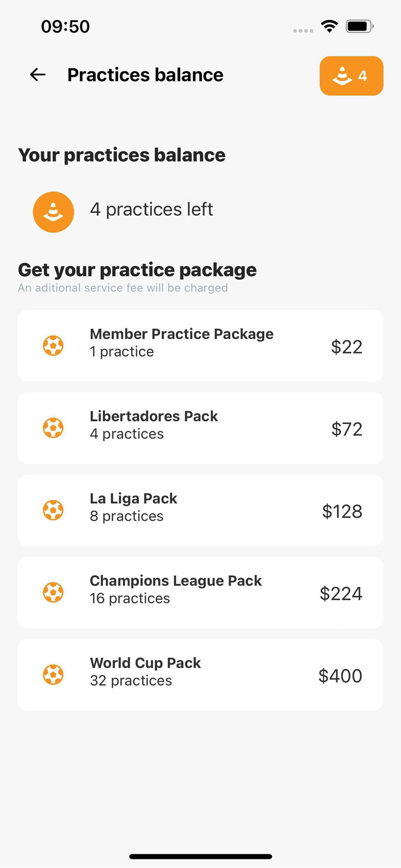
Task: Pick the La Liga Pack title
Action: [133, 498]
